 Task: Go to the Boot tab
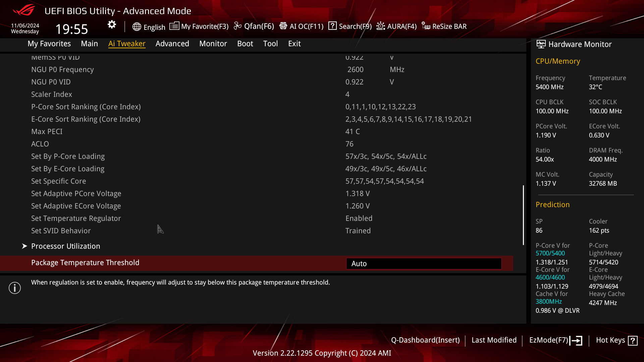point(245,44)
